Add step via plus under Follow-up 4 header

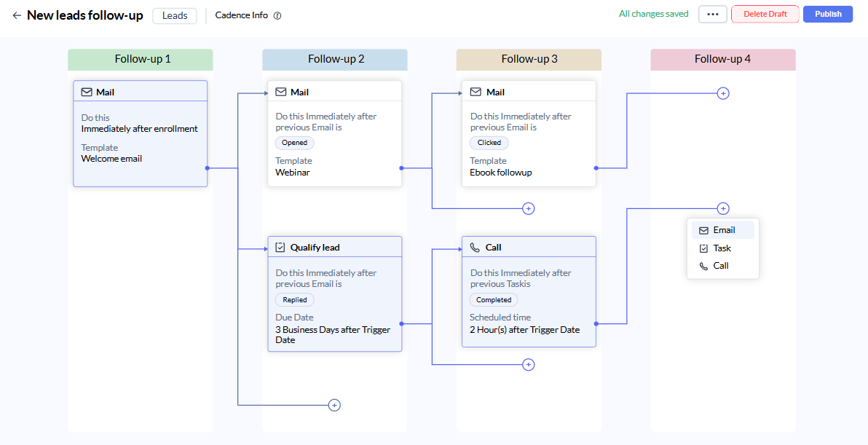pyautogui.click(x=723, y=93)
